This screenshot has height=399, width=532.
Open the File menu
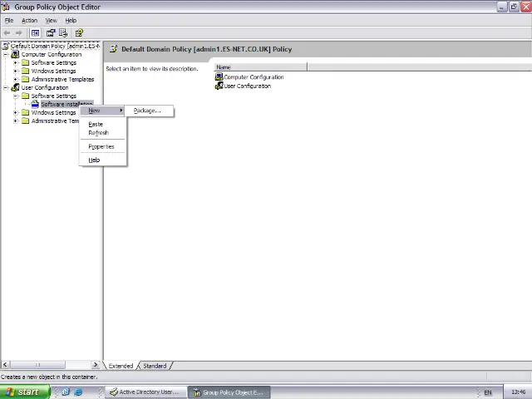(9, 20)
